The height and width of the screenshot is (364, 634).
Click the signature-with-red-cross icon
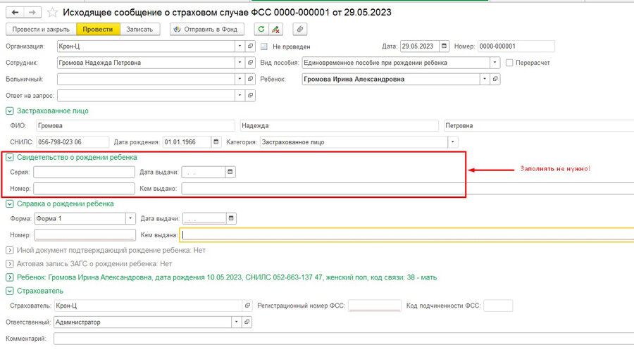coord(275,29)
